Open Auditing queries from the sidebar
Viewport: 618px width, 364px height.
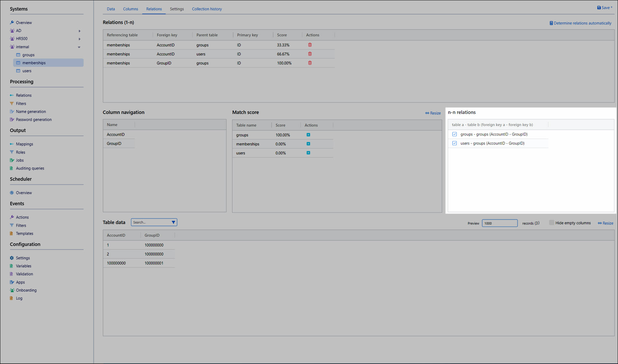click(x=30, y=168)
